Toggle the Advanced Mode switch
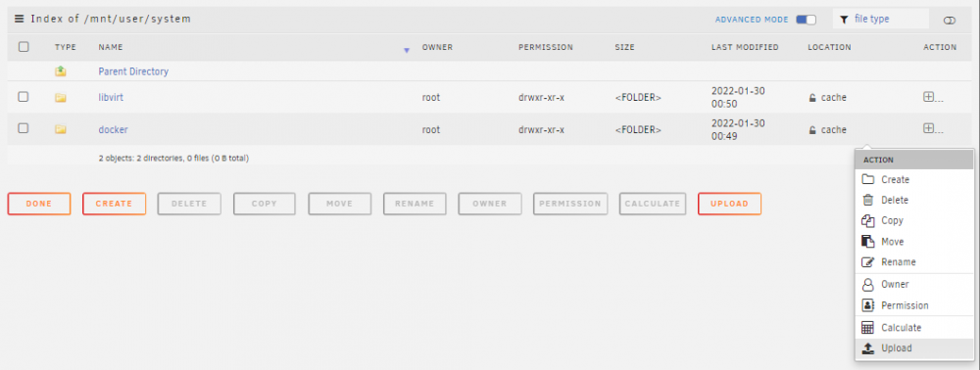 [x=806, y=20]
